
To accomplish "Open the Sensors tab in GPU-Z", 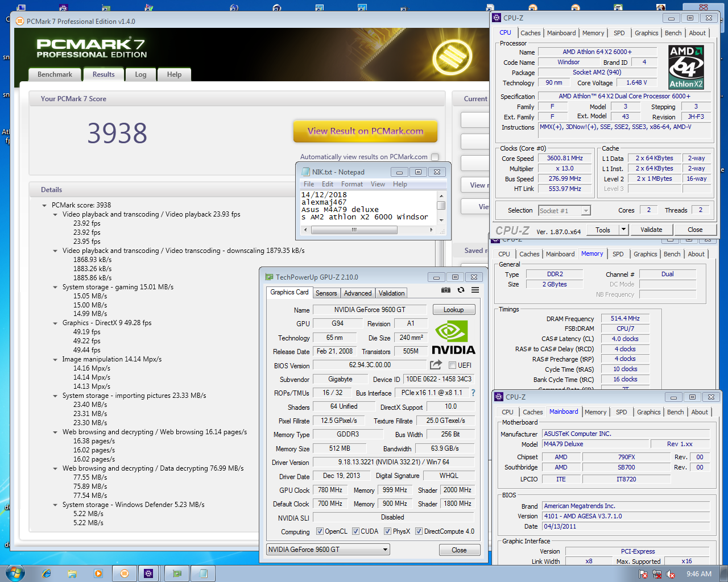I will [326, 293].
